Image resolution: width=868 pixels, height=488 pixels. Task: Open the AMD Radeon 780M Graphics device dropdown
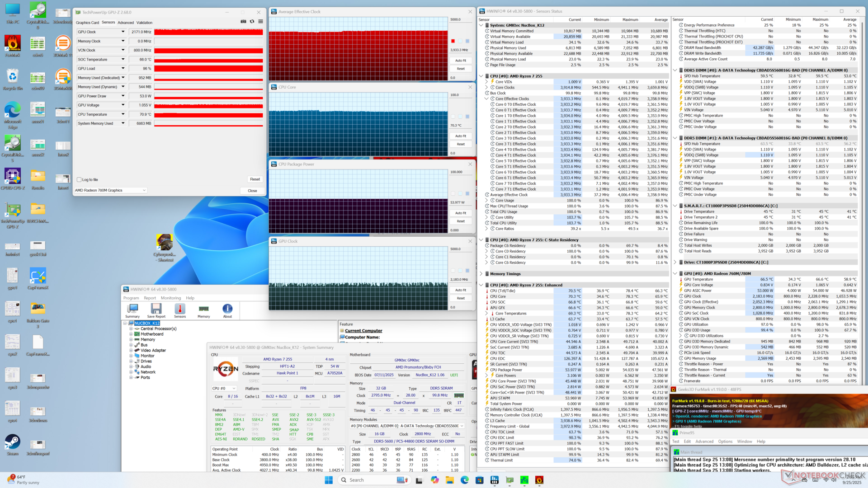click(110, 190)
